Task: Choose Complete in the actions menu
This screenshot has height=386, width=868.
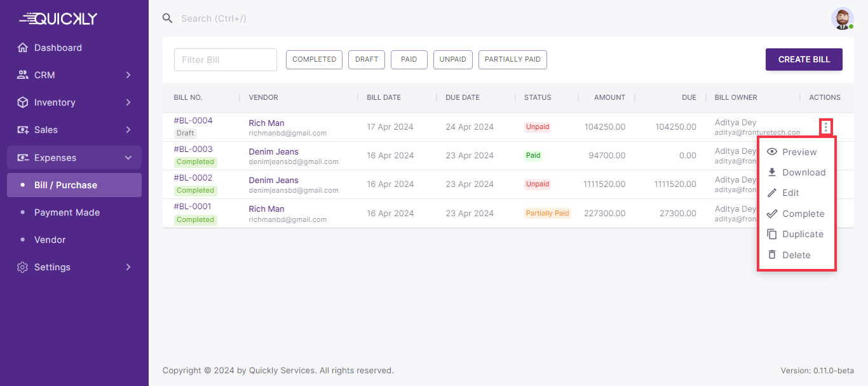Action: 803,214
